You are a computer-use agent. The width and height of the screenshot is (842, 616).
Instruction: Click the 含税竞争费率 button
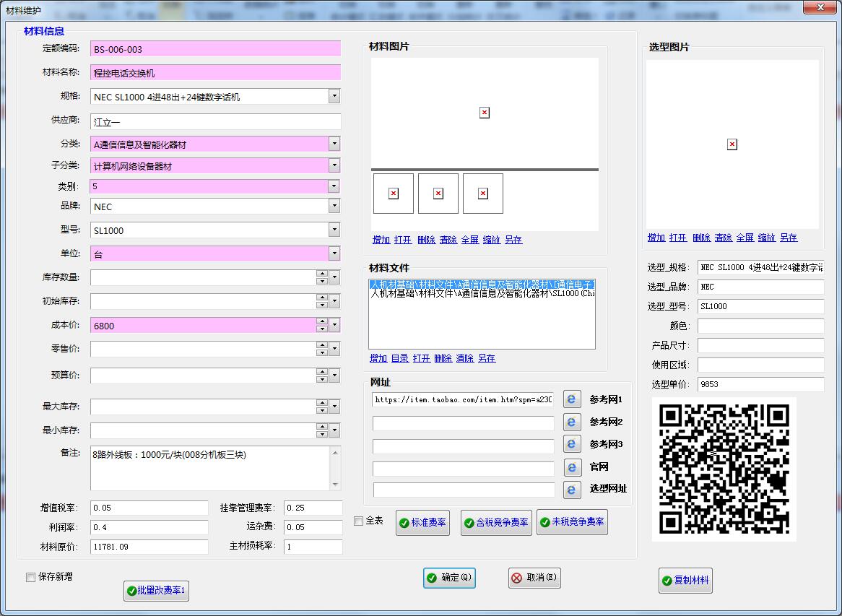coord(496,523)
